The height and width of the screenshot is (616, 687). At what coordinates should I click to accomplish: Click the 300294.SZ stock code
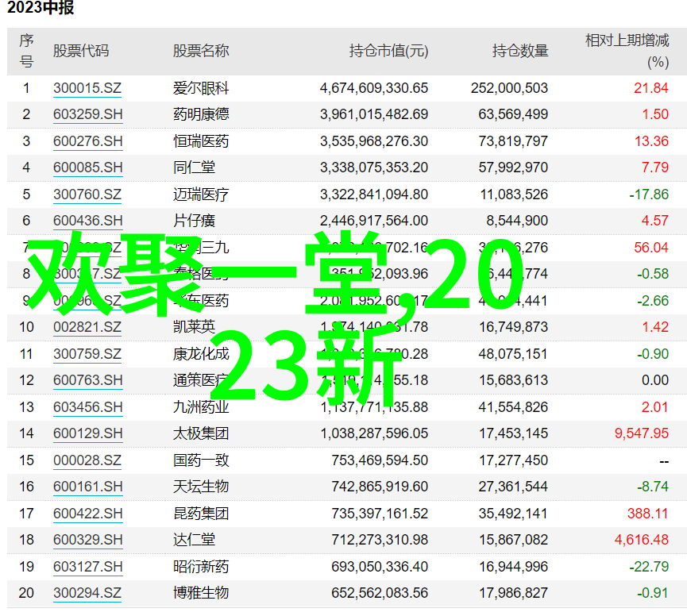(87, 593)
